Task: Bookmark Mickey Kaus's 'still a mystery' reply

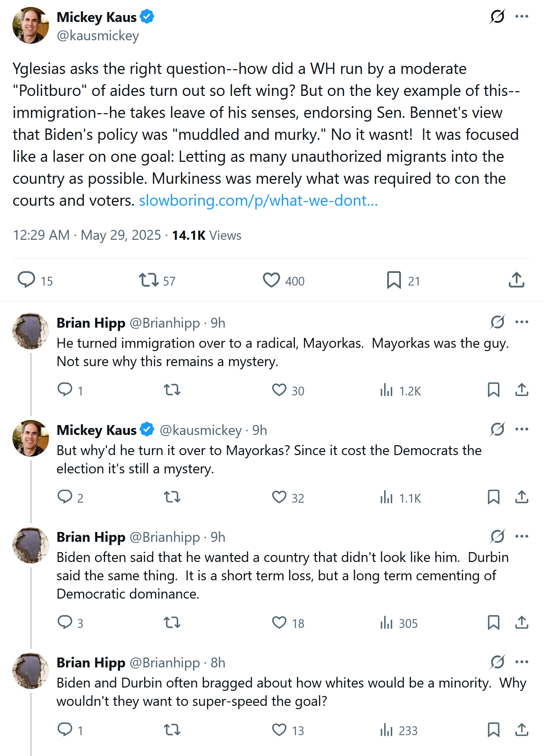Action: 494,498
